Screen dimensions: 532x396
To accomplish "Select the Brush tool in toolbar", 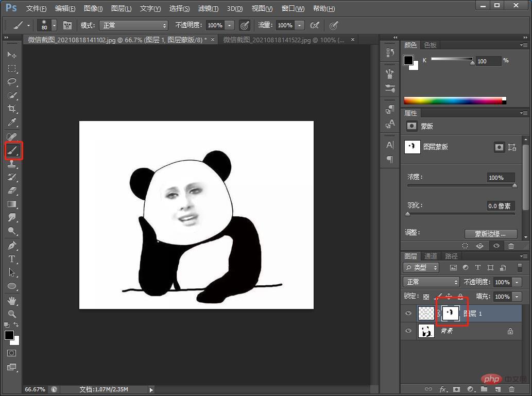I will [x=12, y=150].
